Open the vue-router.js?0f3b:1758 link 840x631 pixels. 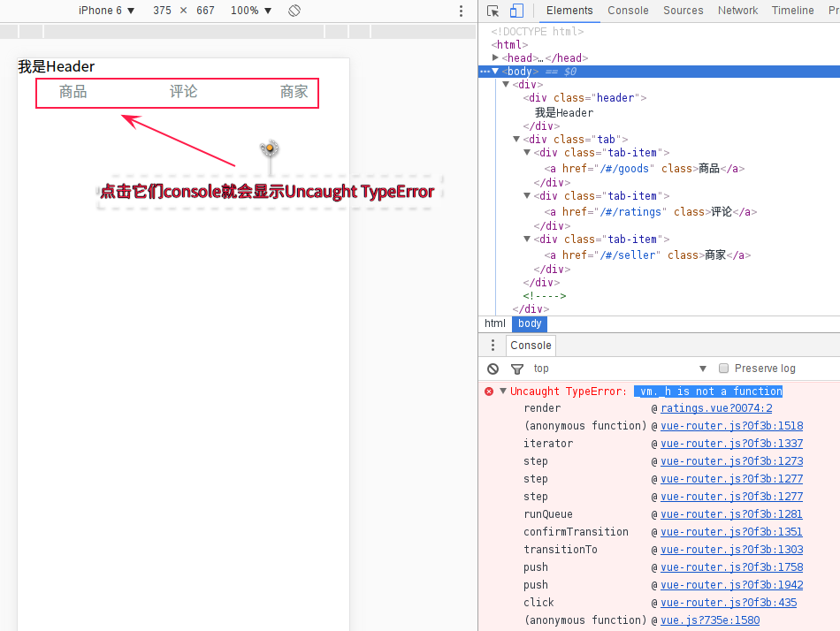point(732,567)
